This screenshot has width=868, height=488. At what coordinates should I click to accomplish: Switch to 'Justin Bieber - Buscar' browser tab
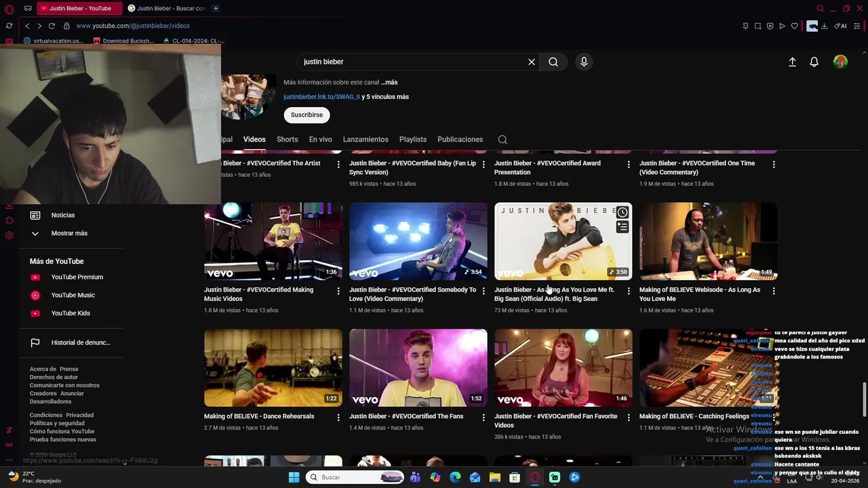tap(166, 8)
